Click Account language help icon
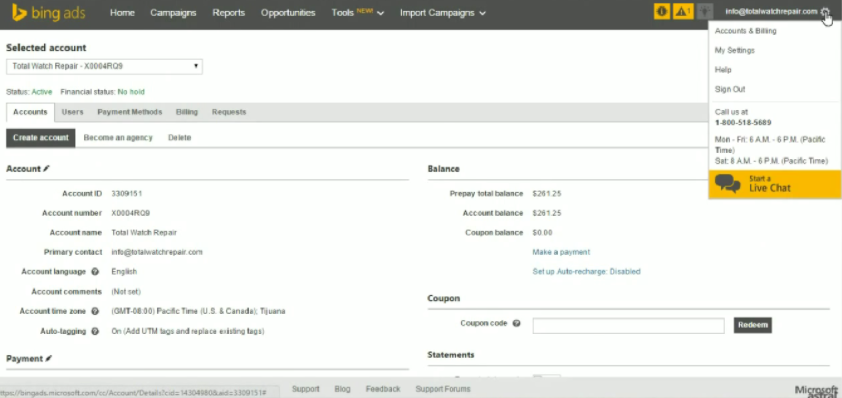The width and height of the screenshot is (842, 398). [95, 272]
